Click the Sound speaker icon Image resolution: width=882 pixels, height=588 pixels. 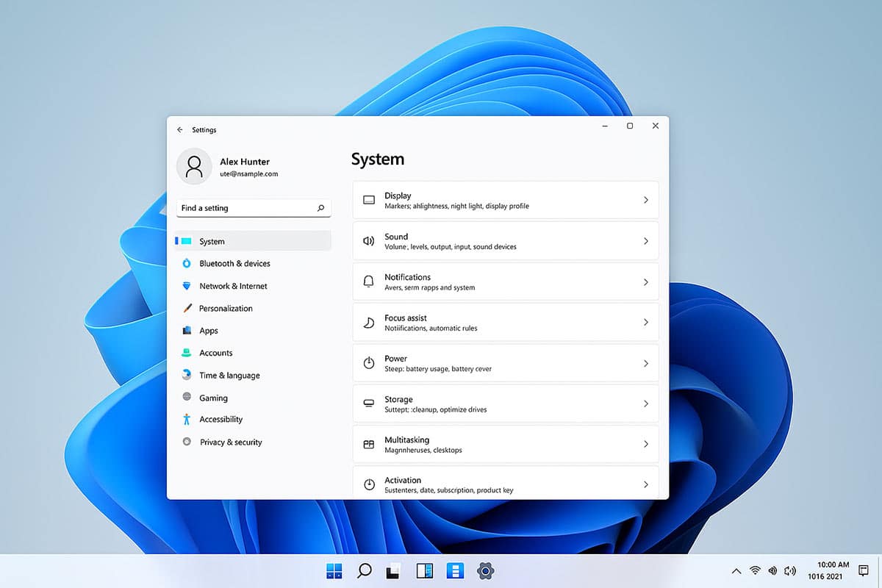pos(369,241)
